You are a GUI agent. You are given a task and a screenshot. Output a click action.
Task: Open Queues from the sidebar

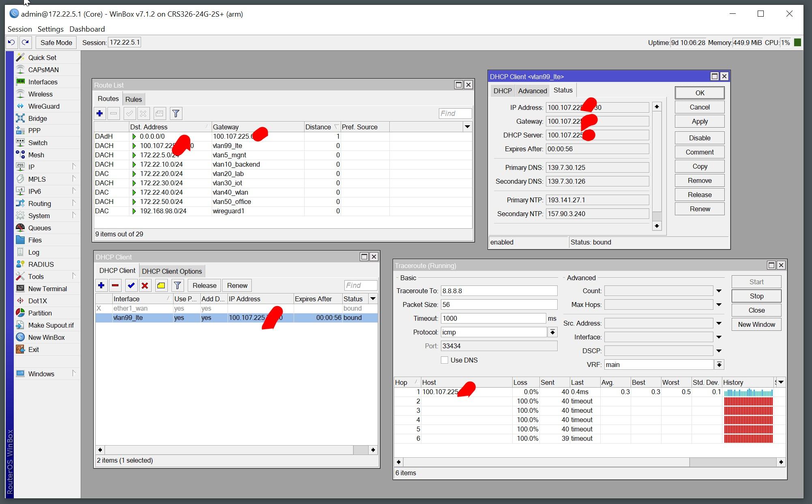tap(39, 228)
